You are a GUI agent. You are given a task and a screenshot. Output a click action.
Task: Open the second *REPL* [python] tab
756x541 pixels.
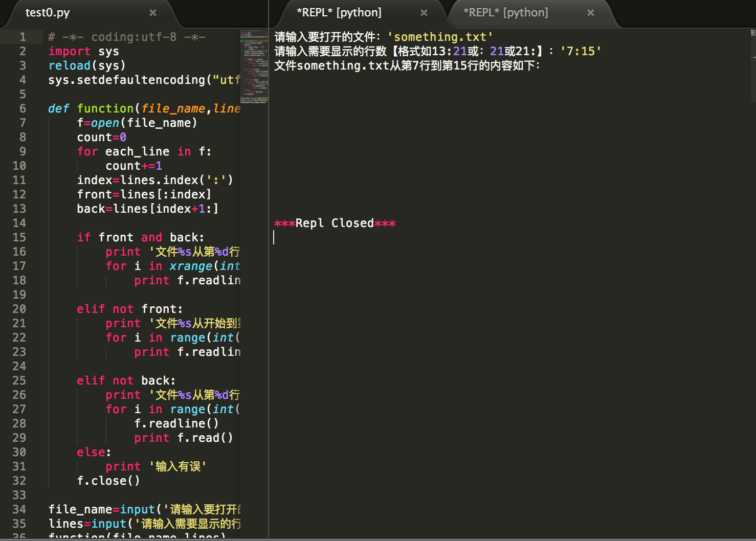coord(505,13)
